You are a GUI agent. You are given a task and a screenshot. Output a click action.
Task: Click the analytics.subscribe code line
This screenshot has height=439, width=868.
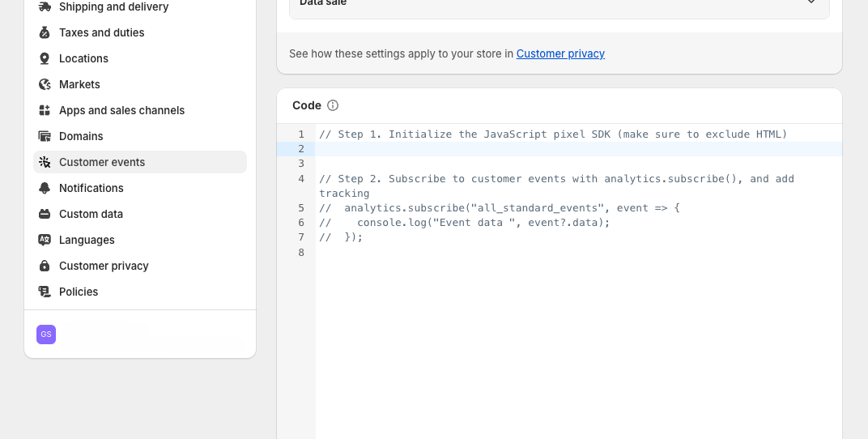[x=500, y=208]
